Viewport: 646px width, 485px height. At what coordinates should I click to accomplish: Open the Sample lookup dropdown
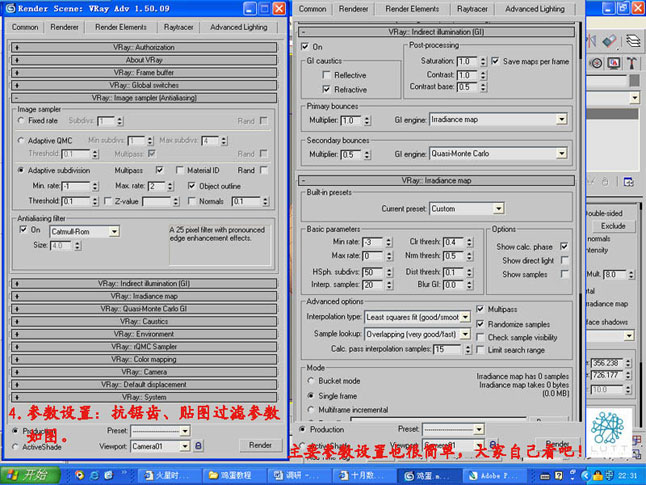(x=465, y=334)
